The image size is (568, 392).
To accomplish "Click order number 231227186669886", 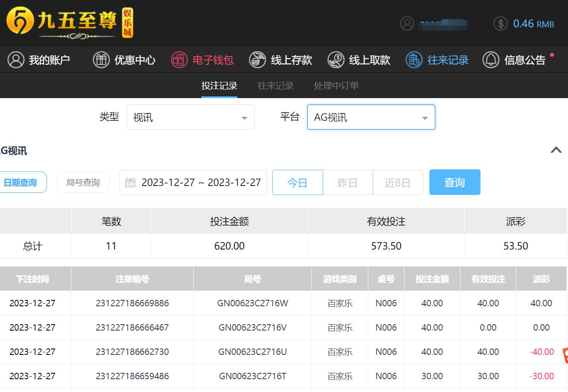I will pos(132,303).
